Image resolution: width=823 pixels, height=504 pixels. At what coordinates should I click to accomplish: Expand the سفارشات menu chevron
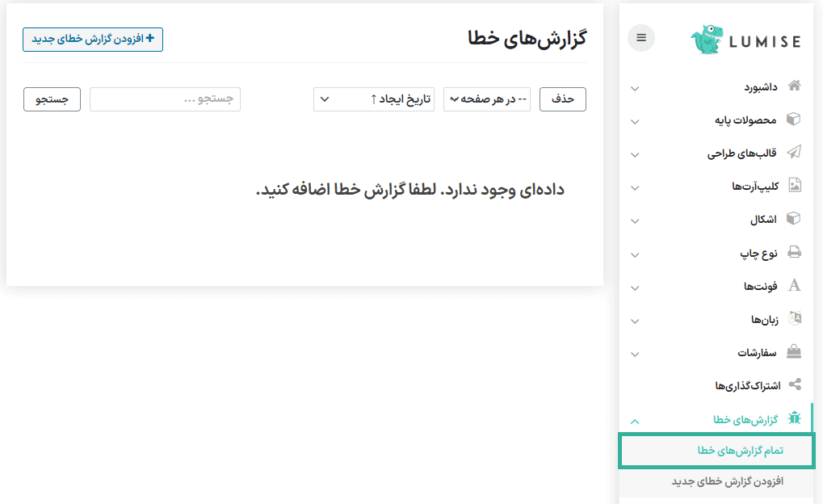635,354
